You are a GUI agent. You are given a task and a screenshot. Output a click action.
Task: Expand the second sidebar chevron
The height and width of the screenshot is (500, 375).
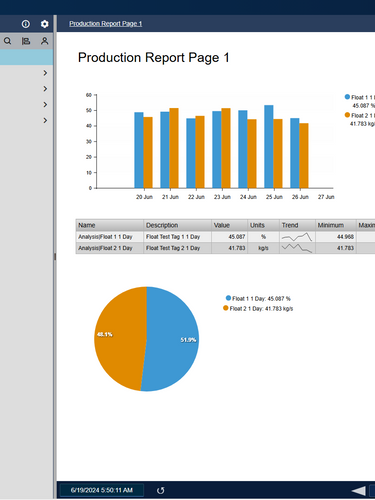pyautogui.click(x=45, y=89)
